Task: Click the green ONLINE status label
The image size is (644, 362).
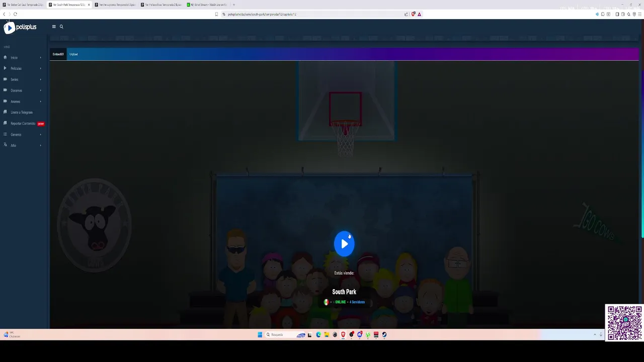Action: point(341,302)
